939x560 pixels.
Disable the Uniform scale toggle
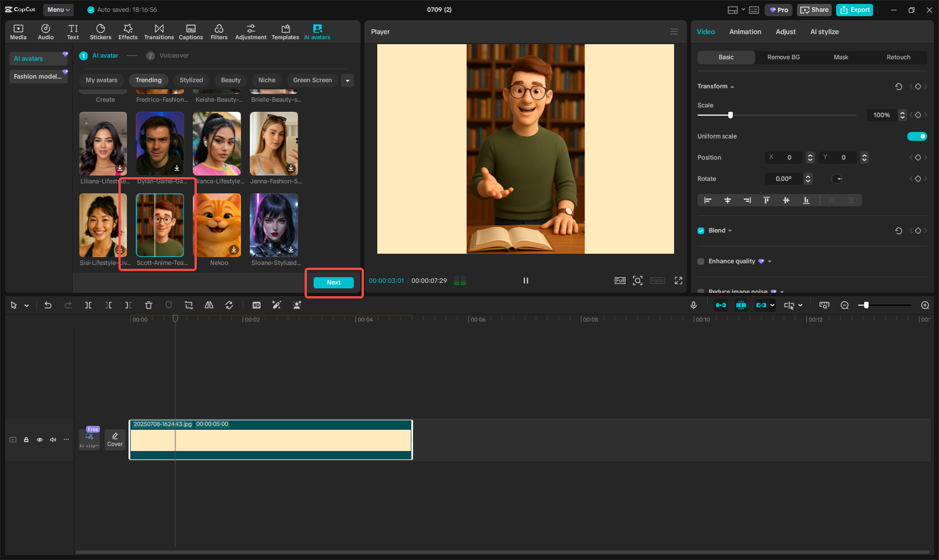(917, 136)
